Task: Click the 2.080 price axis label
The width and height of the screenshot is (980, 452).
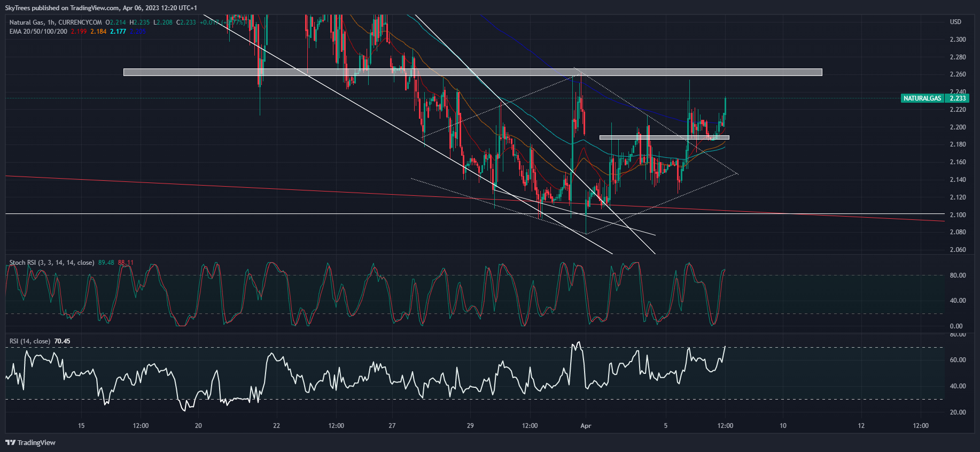Action: [x=958, y=232]
